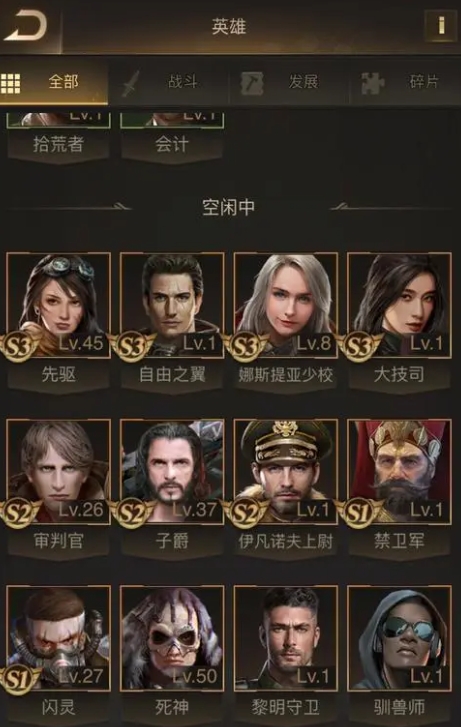Click the S3 badge on 先驱
The width and height of the screenshot is (461, 727).
(x=19, y=346)
